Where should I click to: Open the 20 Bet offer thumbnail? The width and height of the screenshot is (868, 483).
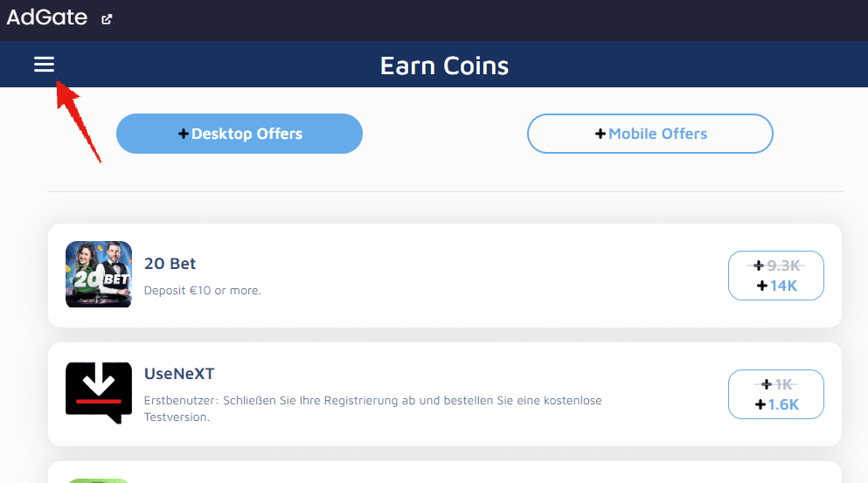point(99,274)
